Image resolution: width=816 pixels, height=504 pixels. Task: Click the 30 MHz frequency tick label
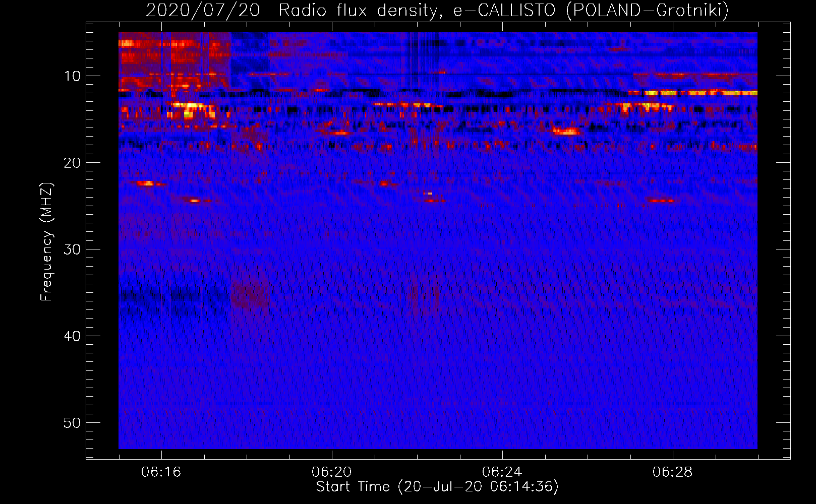(x=73, y=249)
